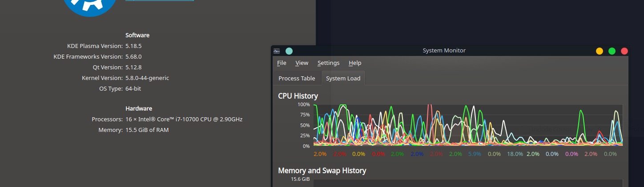Open the Settings menu
644x187 pixels.
point(328,63)
